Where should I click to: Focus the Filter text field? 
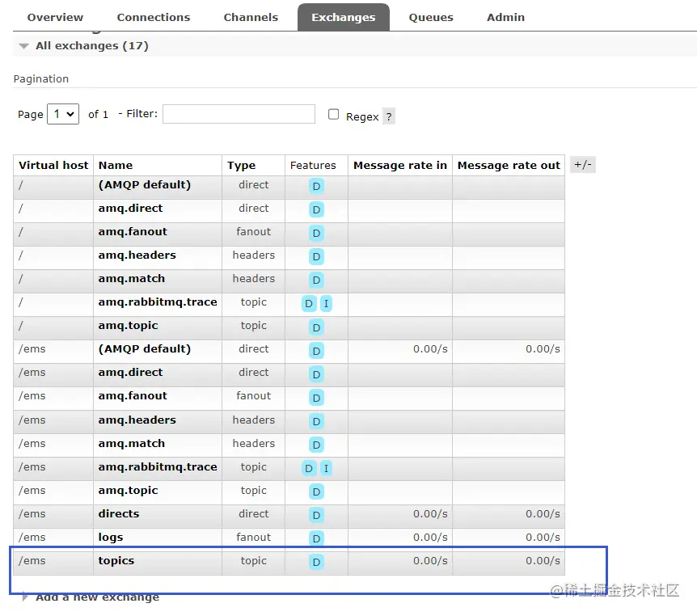tap(239, 114)
